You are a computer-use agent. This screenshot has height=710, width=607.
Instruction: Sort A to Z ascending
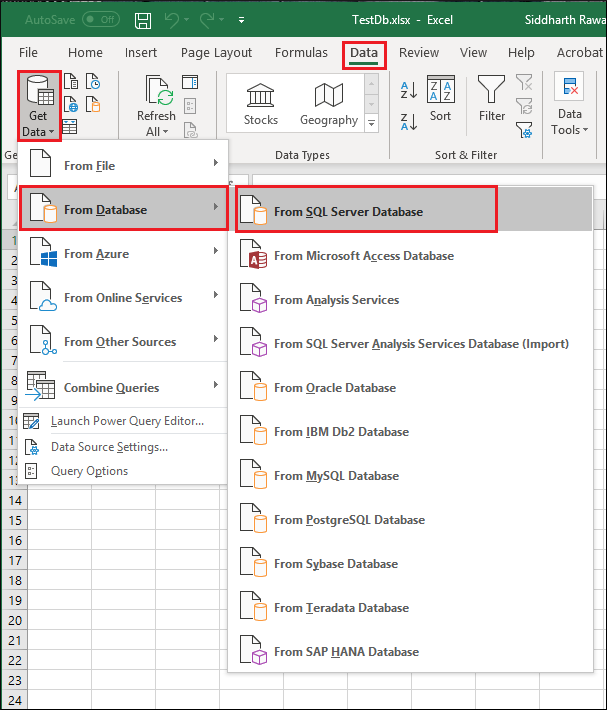[x=409, y=90]
